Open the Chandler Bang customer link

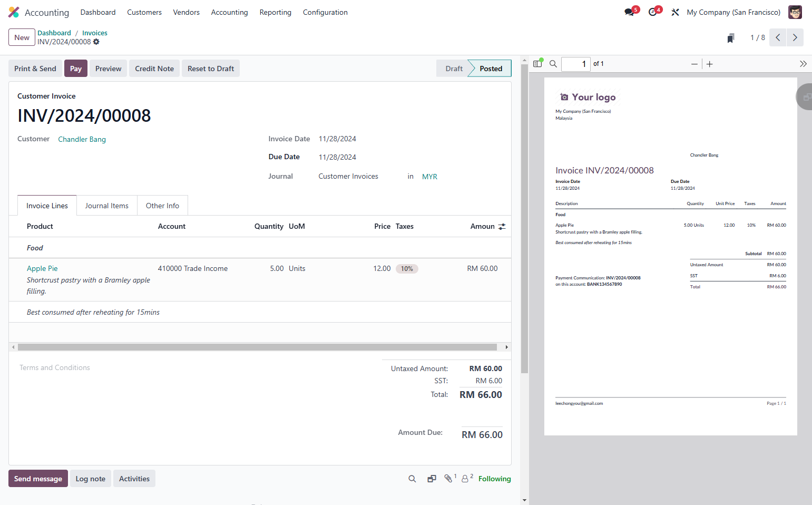[82, 139]
